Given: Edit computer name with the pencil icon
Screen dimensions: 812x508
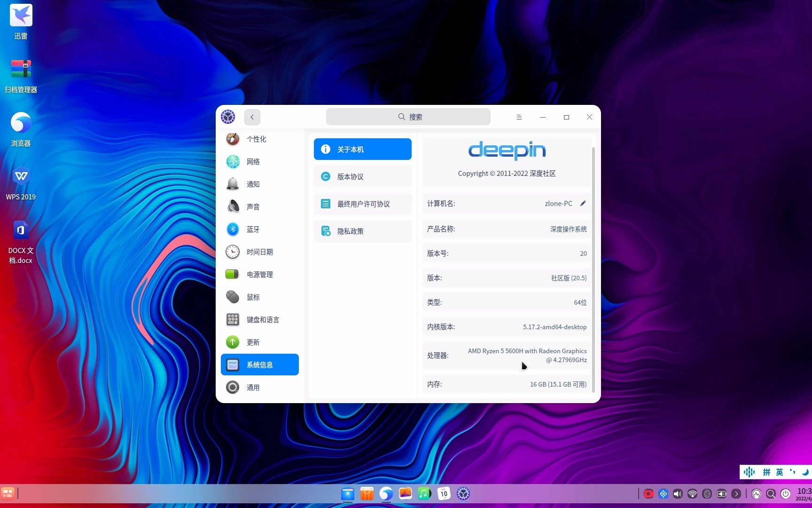Looking at the screenshot, I should [583, 203].
